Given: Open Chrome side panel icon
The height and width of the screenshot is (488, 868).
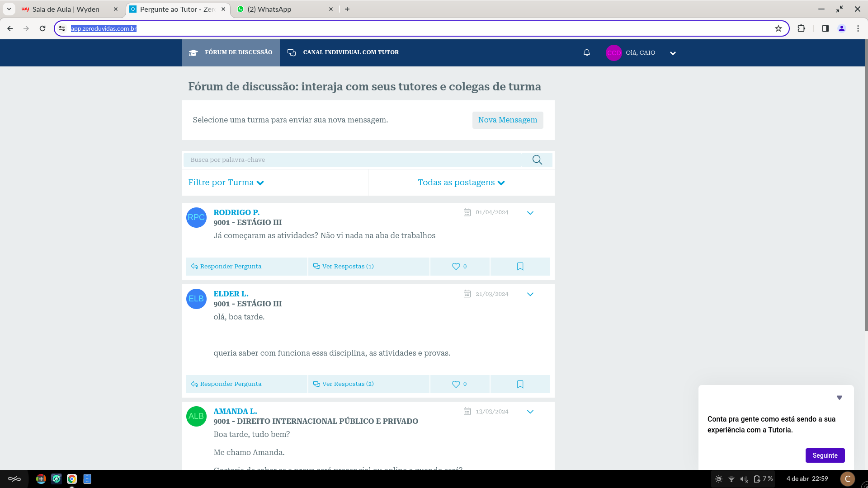Looking at the screenshot, I should pyautogui.click(x=825, y=28).
